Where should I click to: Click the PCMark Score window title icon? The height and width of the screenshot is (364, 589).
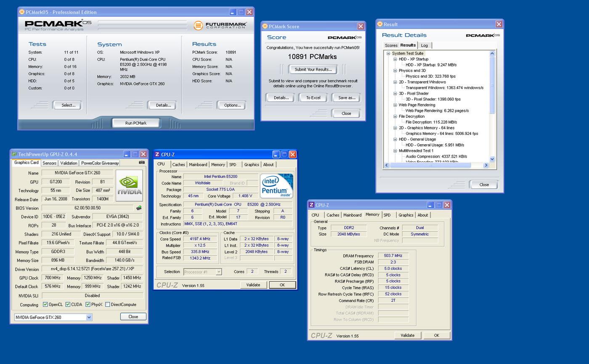point(265,26)
